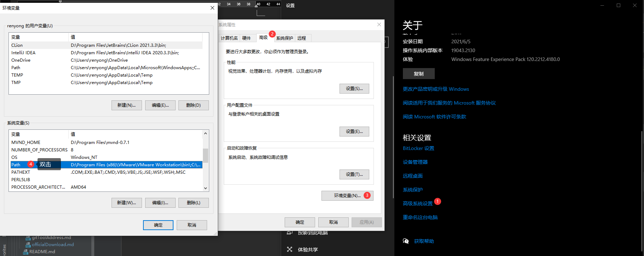Close the 环境变量 dialog

click(x=212, y=8)
